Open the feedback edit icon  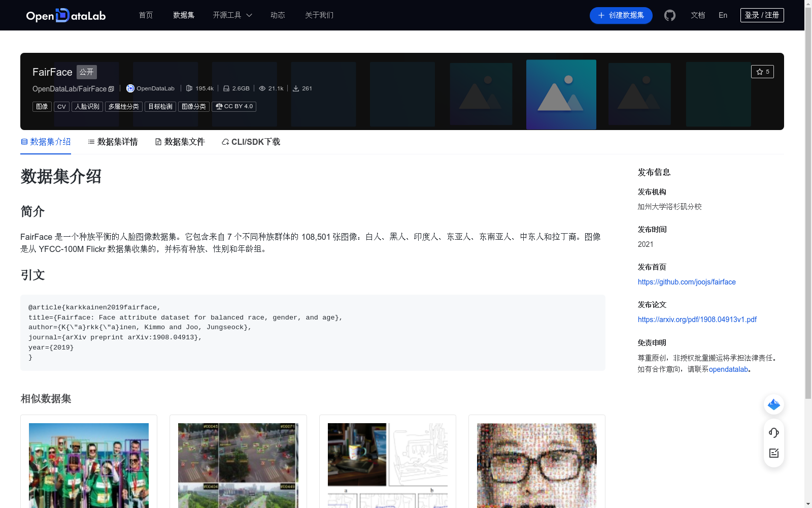(774, 453)
